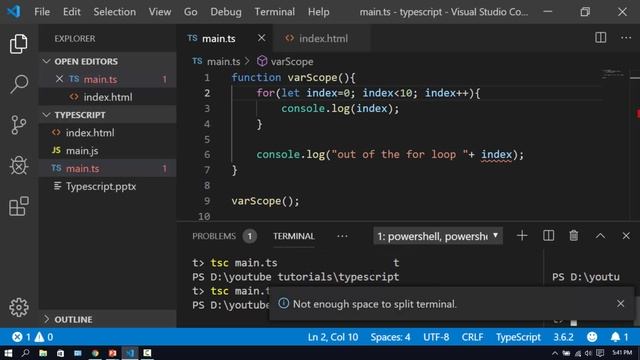Change file encoding UTF-8
Screen dimensions: 640x360
tap(436, 337)
